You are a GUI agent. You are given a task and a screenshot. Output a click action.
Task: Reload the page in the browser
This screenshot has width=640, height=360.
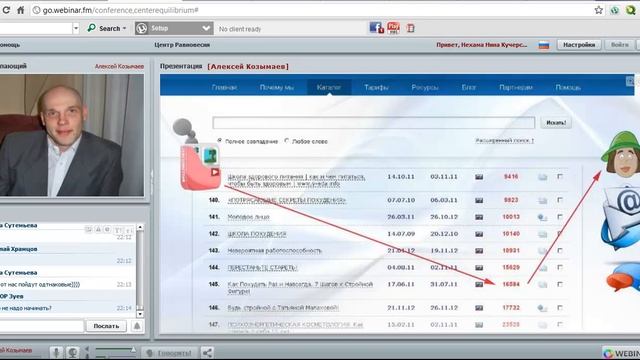(x=6, y=10)
